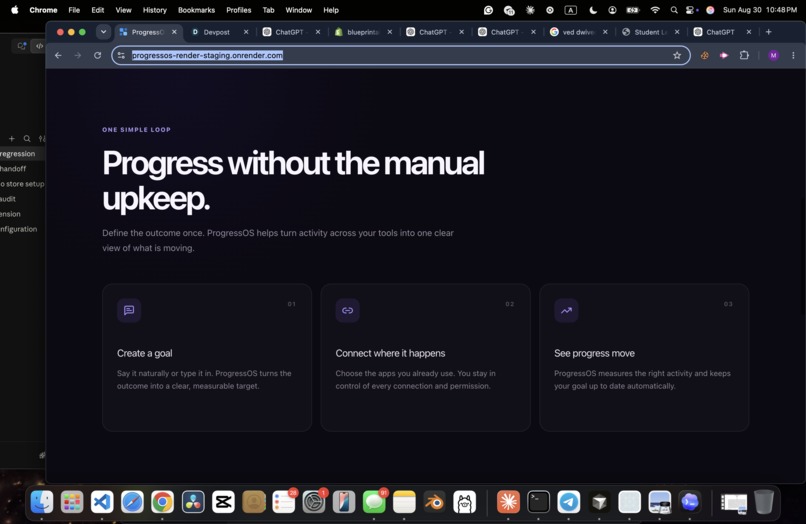Screen dimensions: 806x524
Task: Select the ProgressOS tab
Action: pyautogui.click(x=147, y=32)
